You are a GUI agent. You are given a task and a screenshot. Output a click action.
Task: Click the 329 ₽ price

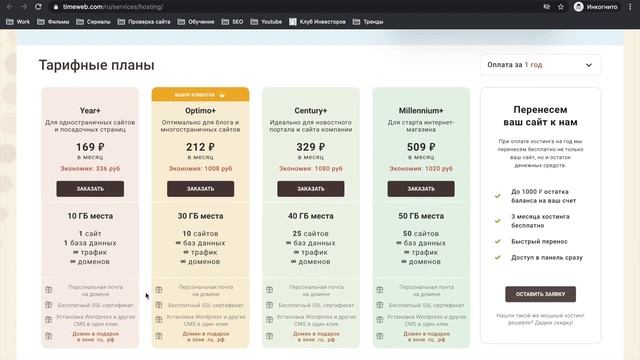point(311,147)
